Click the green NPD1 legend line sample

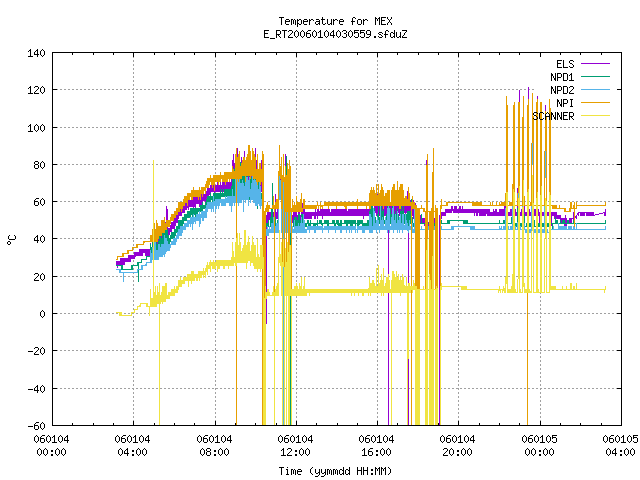pyautogui.click(x=596, y=76)
